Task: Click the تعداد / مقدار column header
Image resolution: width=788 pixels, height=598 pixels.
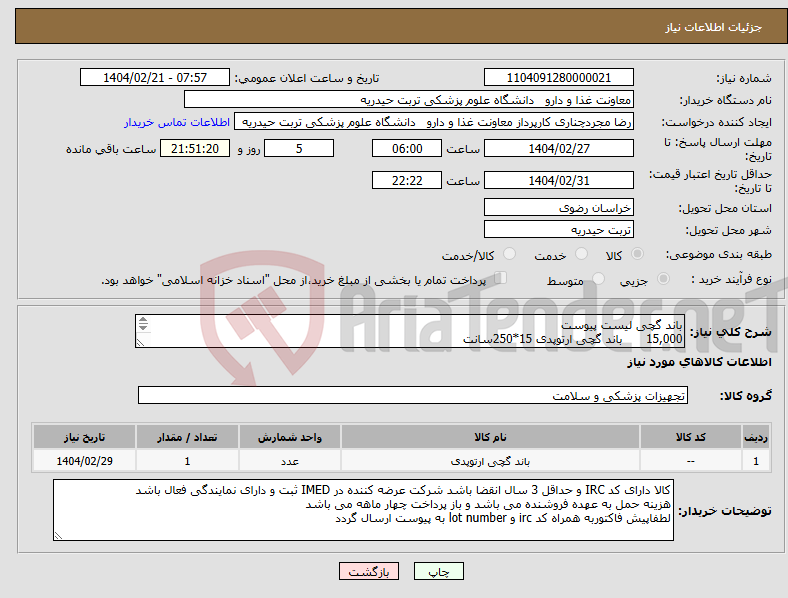Action: click(x=187, y=437)
